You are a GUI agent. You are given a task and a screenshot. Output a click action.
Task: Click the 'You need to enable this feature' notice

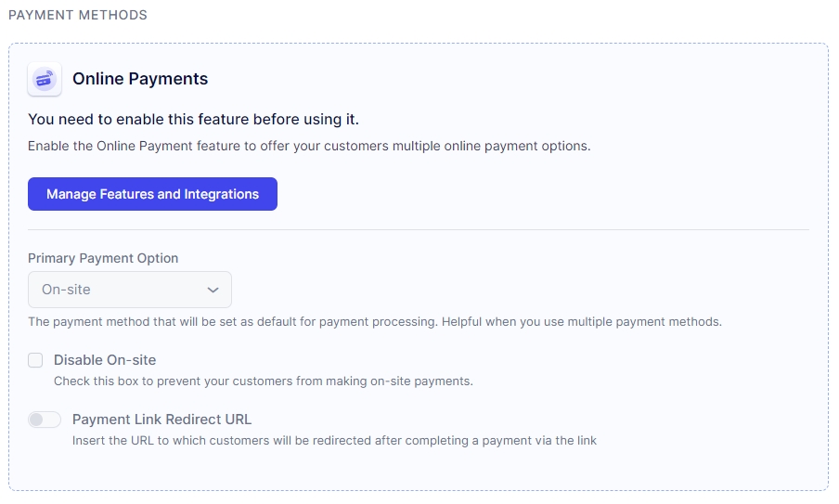[193, 119]
